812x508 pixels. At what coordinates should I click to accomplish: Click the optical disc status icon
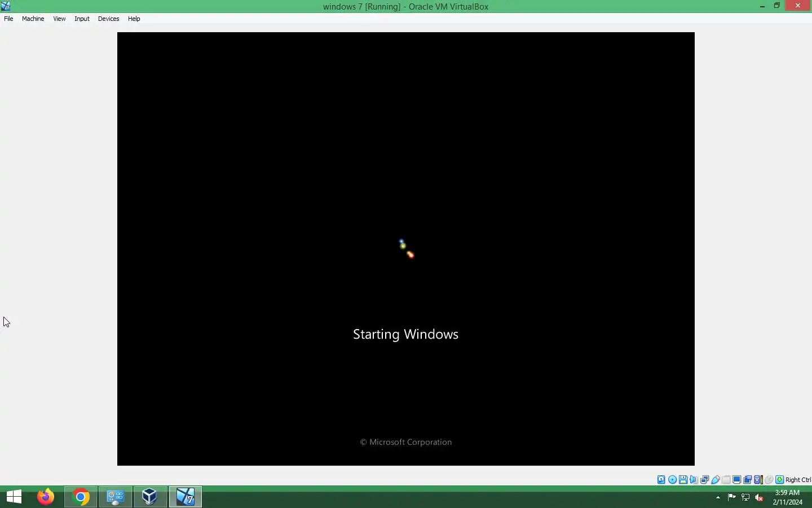[x=673, y=480]
